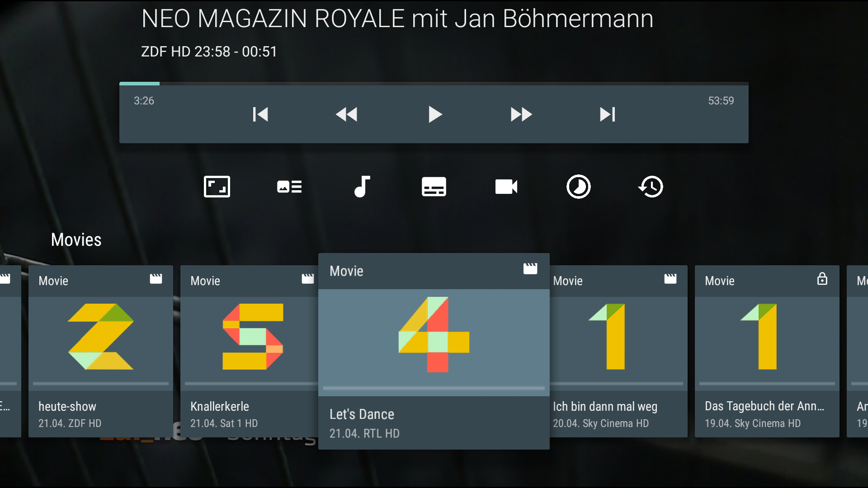Viewport: 868px width, 488px height.
Task: Click lock icon on Das Tagebuch card
Action: [x=822, y=279]
